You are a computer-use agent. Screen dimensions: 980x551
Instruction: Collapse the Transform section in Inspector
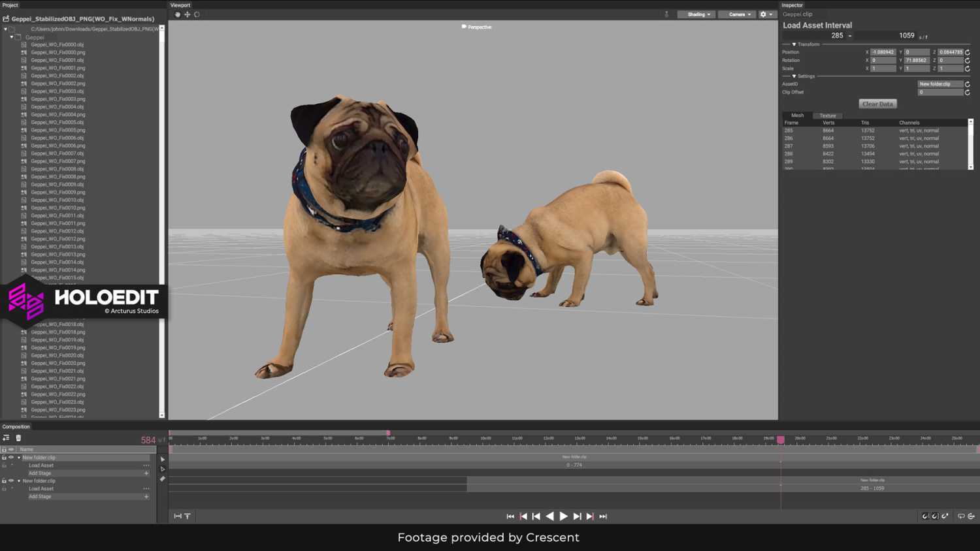(x=794, y=44)
